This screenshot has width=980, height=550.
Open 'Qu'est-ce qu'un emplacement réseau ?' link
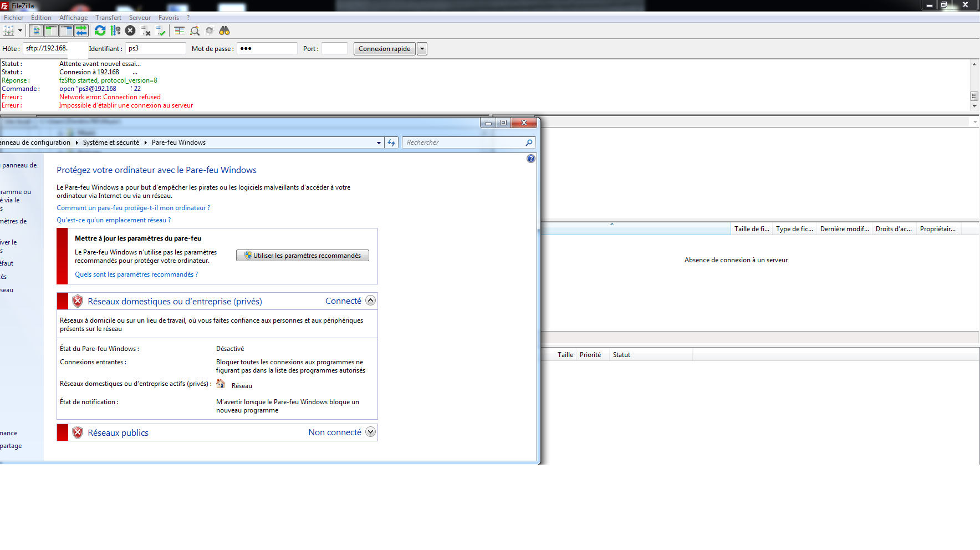click(114, 220)
